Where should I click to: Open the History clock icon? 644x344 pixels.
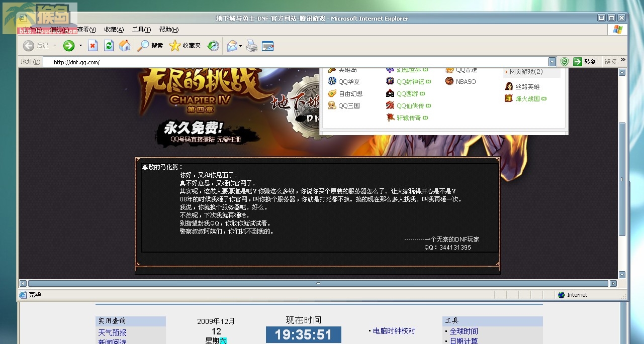[213, 46]
